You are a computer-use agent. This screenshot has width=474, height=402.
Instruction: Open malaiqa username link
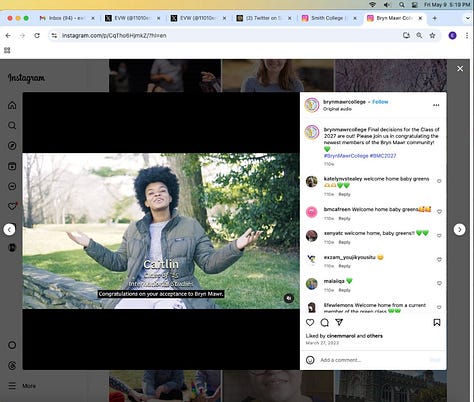click(x=334, y=281)
